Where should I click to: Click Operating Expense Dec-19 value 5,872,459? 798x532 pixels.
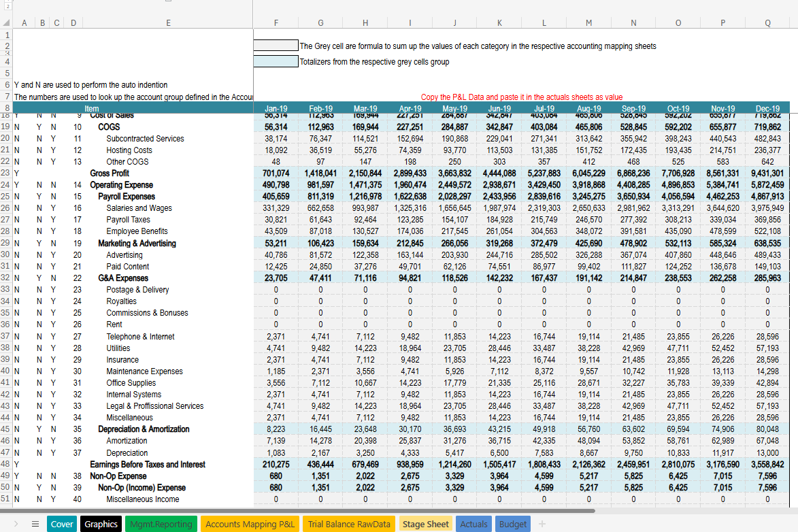pos(767,185)
